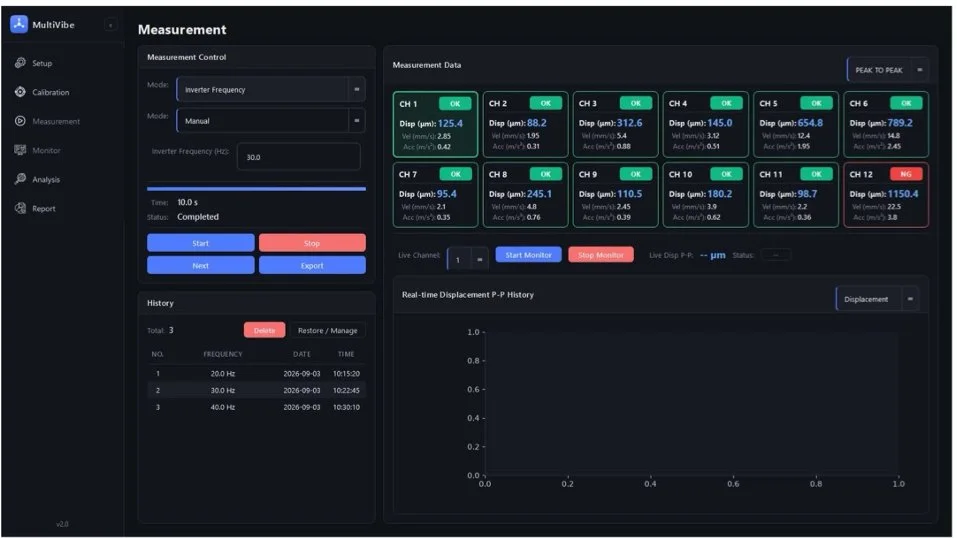Screen dimensions: 957x538
Task: Click the 10.0 s time value
Action: pos(187,202)
